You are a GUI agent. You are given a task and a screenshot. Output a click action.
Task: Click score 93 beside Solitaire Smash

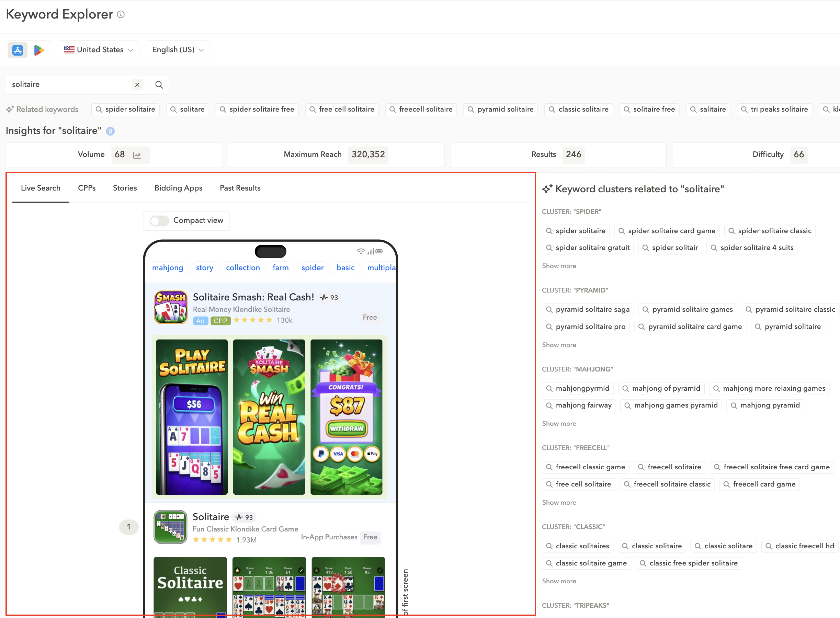tap(329, 297)
